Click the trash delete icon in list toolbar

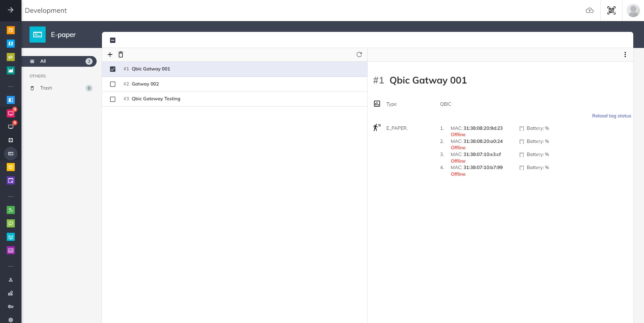[x=121, y=55]
